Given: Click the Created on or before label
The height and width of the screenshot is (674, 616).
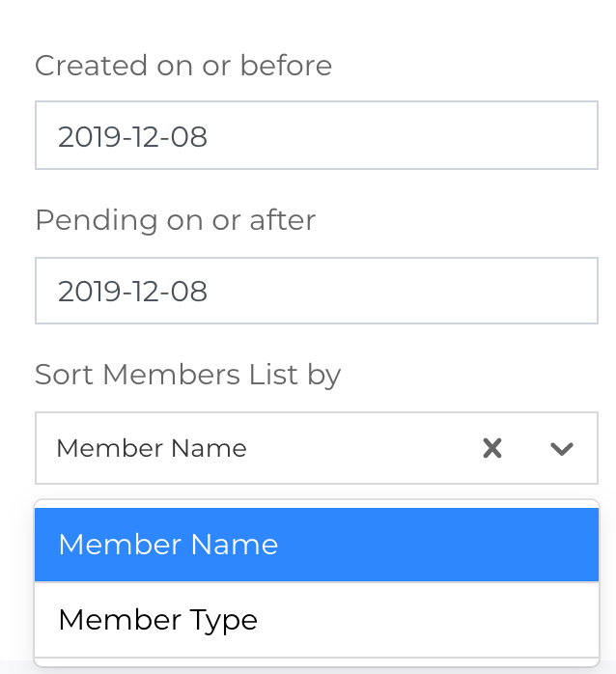Looking at the screenshot, I should (183, 66).
